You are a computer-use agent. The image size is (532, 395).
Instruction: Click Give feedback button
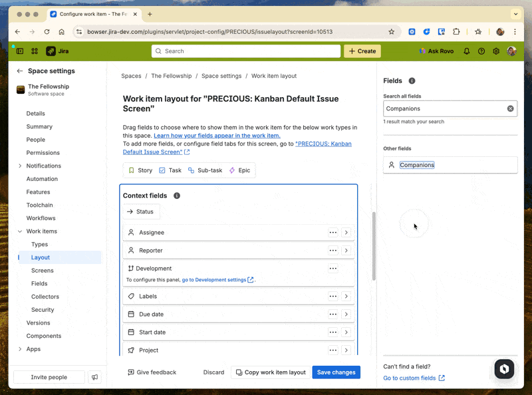(x=152, y=372)
